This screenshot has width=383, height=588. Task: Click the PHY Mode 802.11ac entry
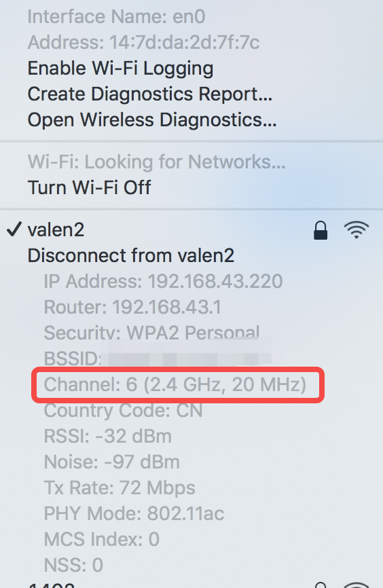tap(134, 513)
